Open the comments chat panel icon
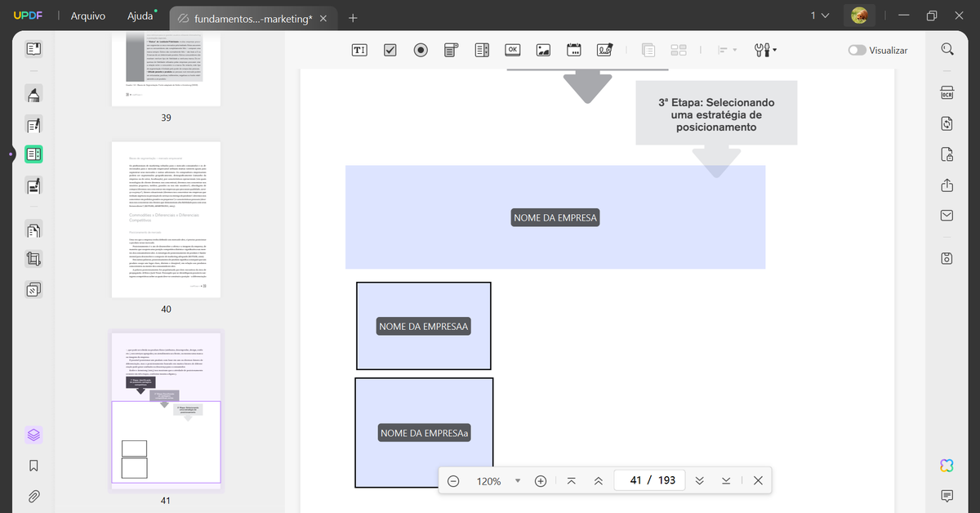 pos(947,496)
